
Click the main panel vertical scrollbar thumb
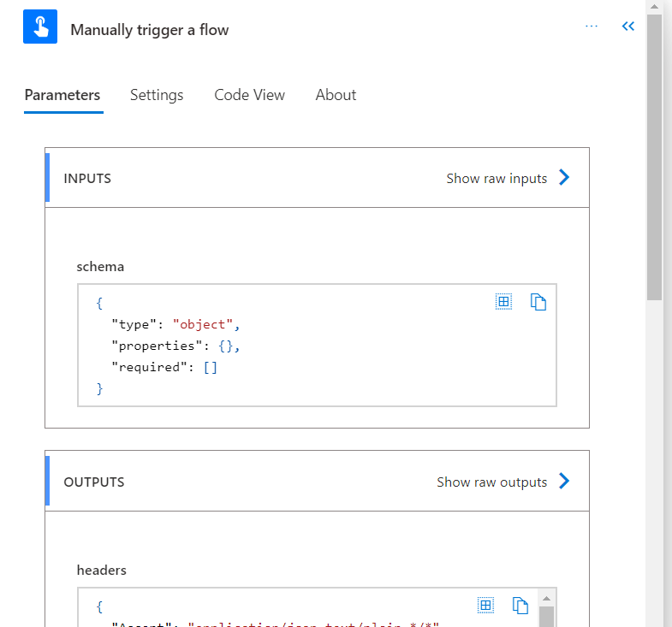(x=654, y=154)
